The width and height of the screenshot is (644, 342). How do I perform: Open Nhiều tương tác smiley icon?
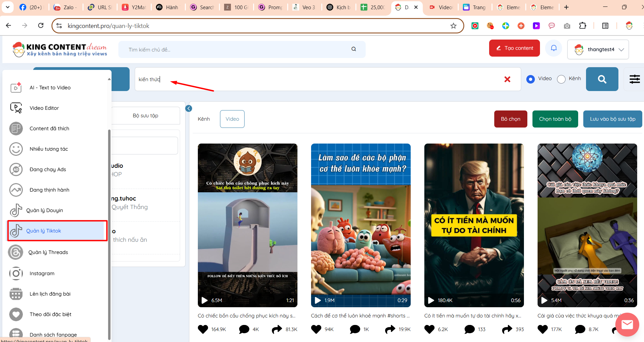coord(16,149)
